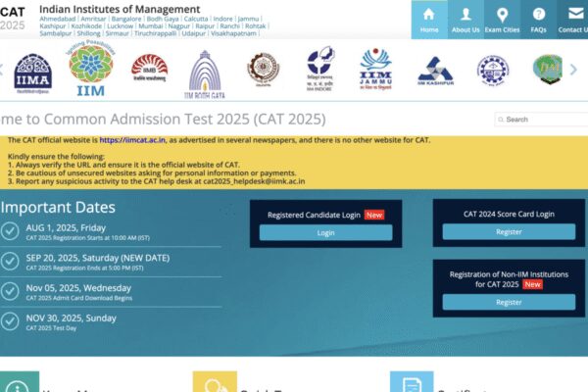The width and height of the screenshot is (588, 392).
Task: Click the Amritsar city link
Action: (x=93, y=19)
